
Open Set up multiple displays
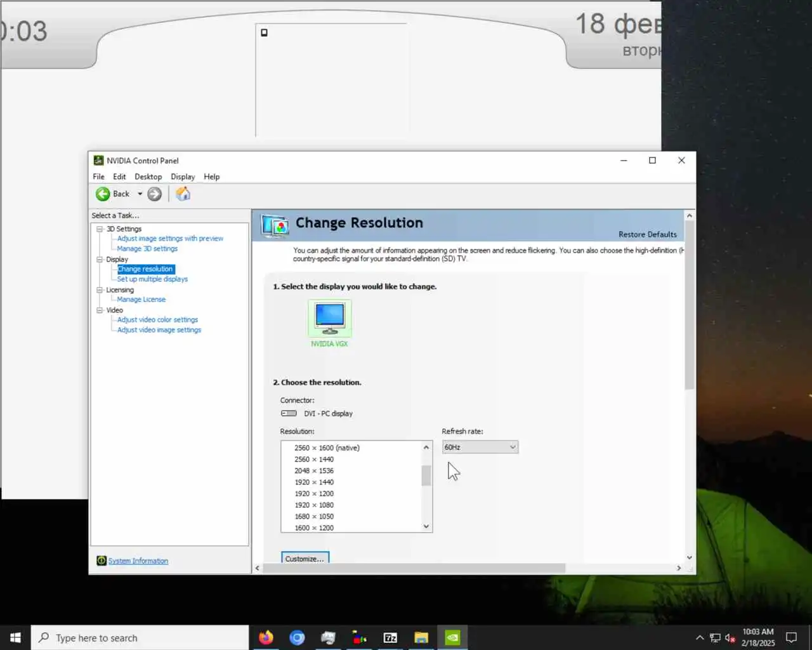[x=152, y=279]
